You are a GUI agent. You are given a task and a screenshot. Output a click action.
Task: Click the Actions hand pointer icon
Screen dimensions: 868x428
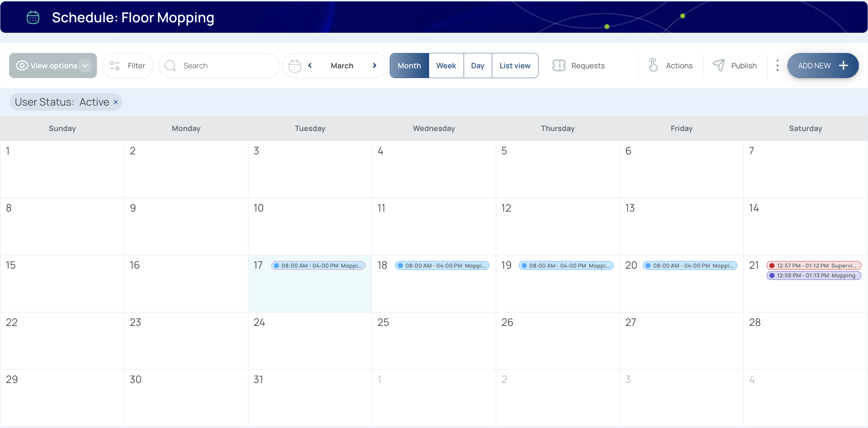653,66
